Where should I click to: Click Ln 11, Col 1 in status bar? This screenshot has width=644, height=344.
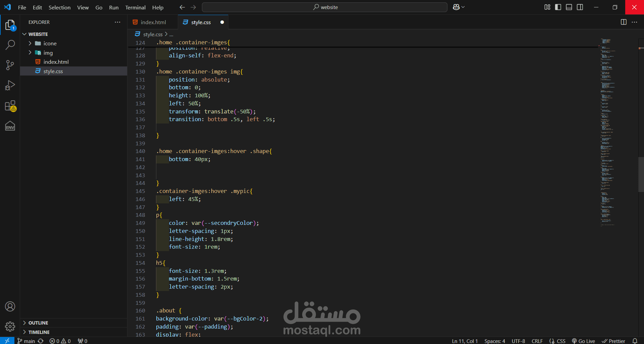[465, 341]
